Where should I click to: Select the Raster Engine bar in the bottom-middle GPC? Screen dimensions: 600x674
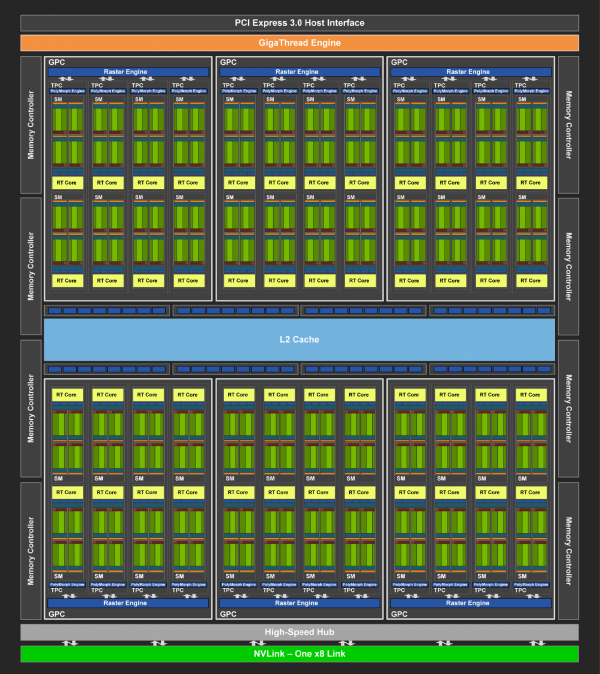300,603
